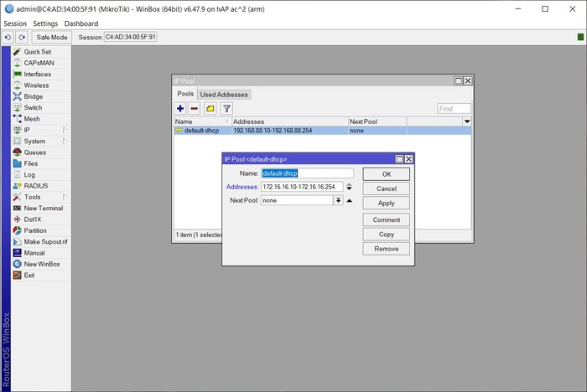Open the Dot1X section
This screenshot has height=392, width=587.
pos(41,219)
